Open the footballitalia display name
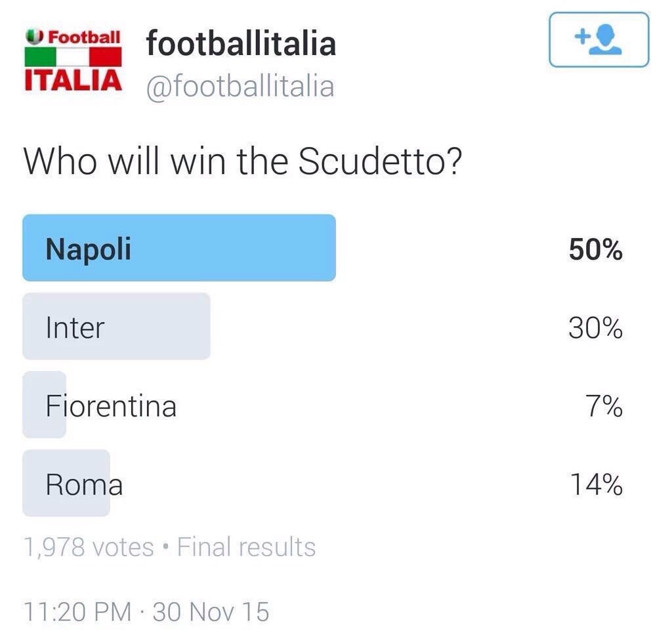The height and width of the screenshot is (639, 672). pos(241,44)
